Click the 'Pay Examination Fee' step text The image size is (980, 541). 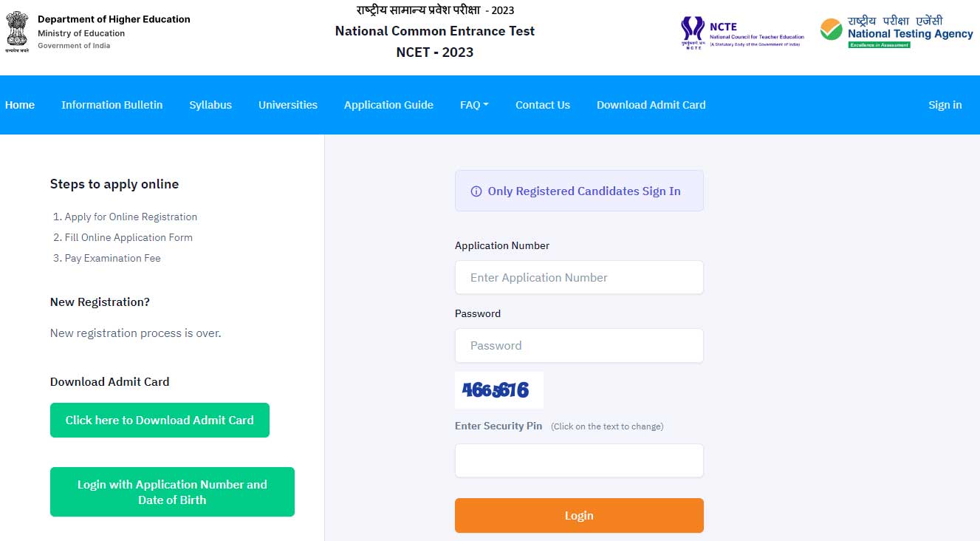[x=112, y=258]
